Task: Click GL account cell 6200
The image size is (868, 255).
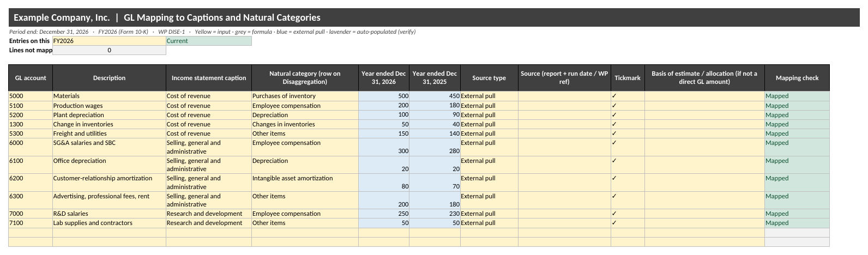Action: coord(31,183)
